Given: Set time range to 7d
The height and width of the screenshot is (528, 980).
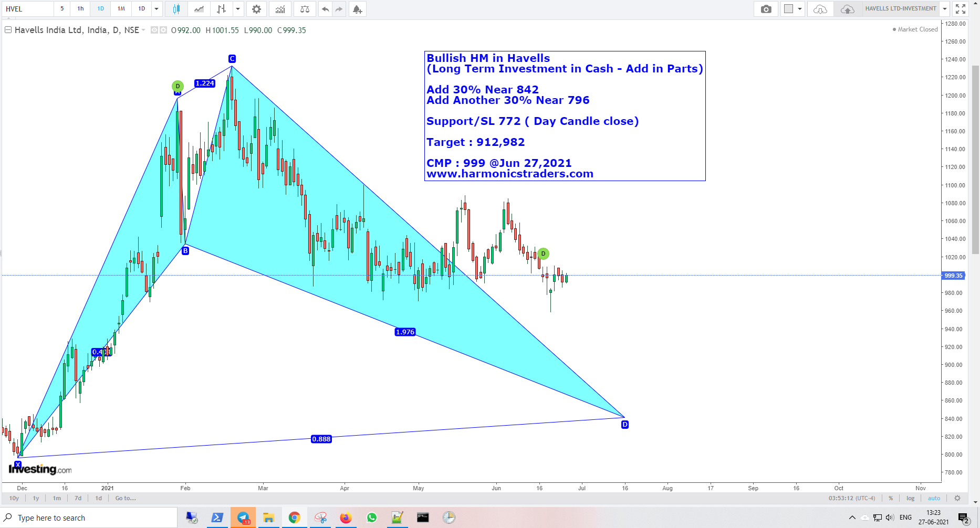Looking at the screenshot, I should pyautogui.click(x=78, y=498).
